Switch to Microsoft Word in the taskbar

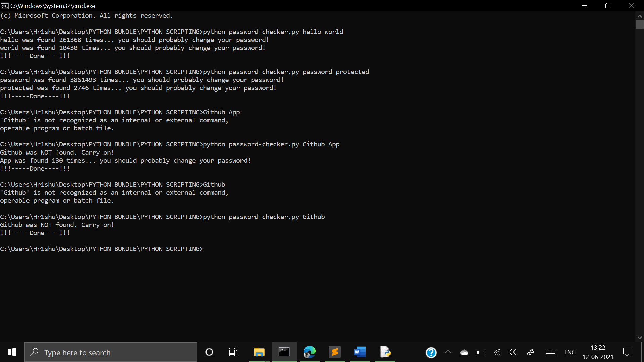click(x=360, y=352)
